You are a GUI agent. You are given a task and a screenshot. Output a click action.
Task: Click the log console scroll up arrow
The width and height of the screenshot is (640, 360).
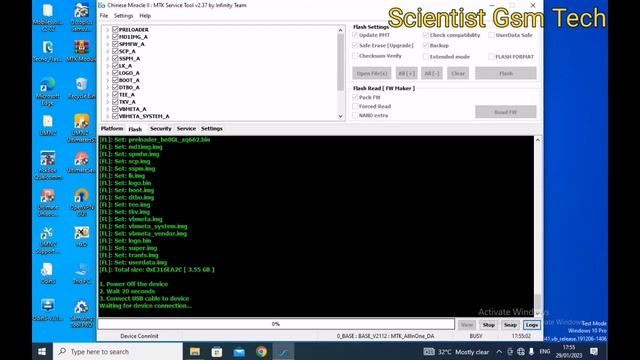point(538,140)
